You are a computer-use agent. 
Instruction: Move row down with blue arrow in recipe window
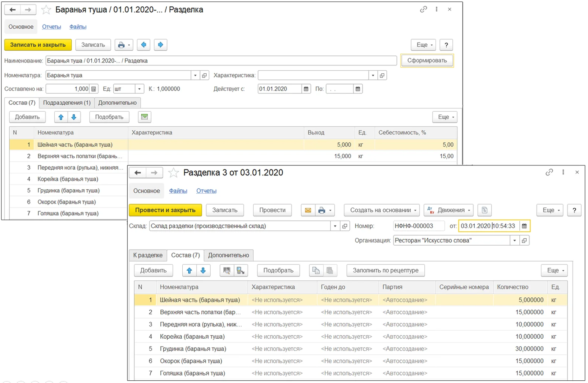coord(74,117)
